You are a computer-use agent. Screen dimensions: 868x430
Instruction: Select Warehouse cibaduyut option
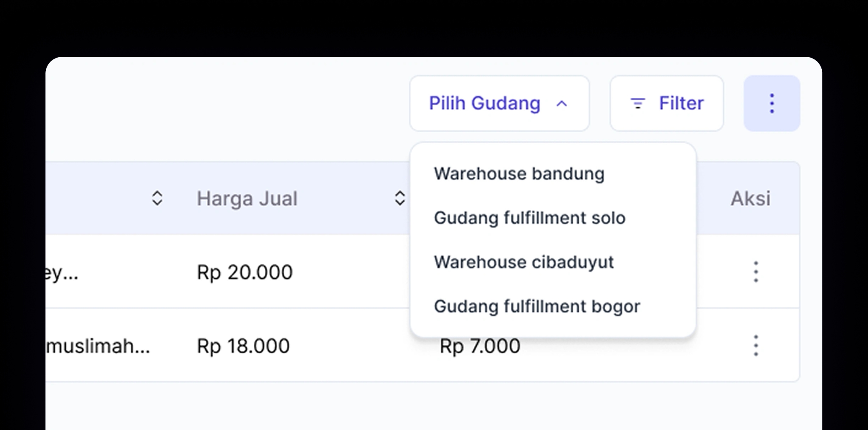[x=524, y=262]
